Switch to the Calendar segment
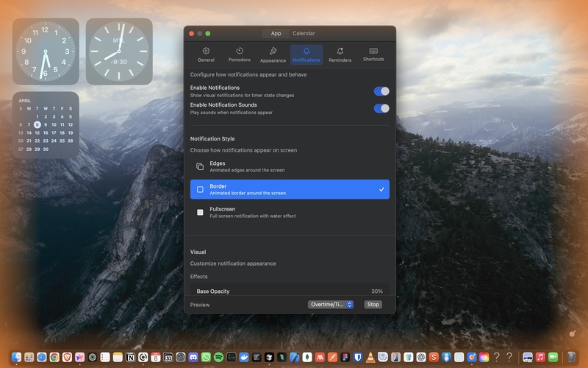Screen dimensions: 588x368 click(304, 33)
